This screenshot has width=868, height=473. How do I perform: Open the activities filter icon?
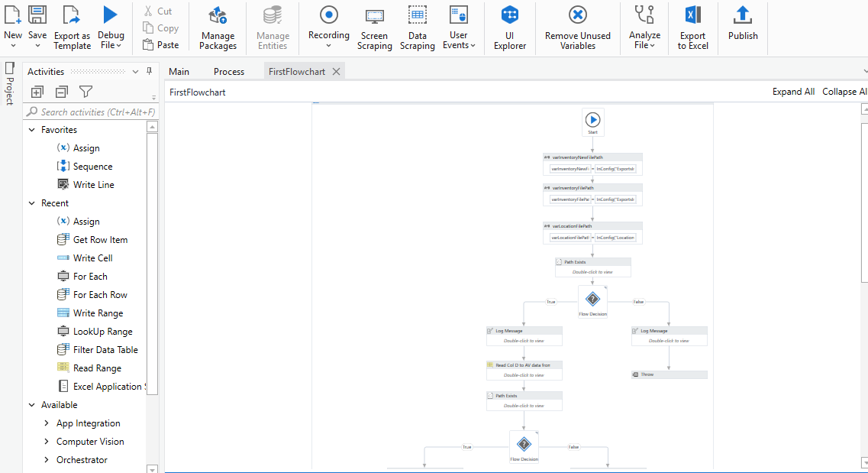(86, 91)
